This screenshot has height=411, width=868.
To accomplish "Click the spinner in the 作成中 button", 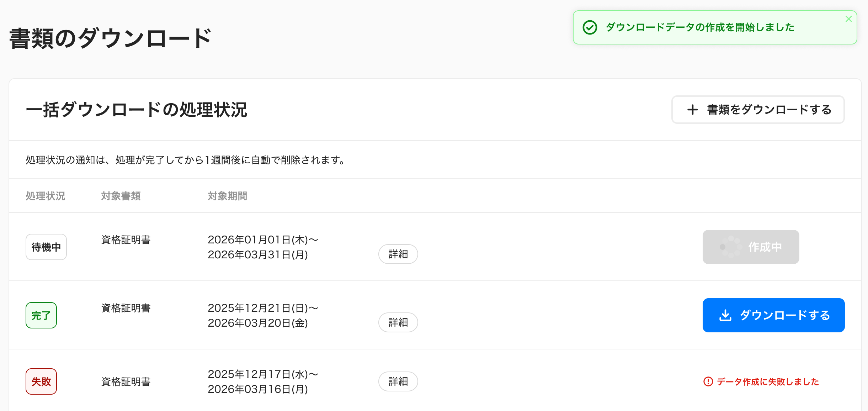I will [731, 247].
